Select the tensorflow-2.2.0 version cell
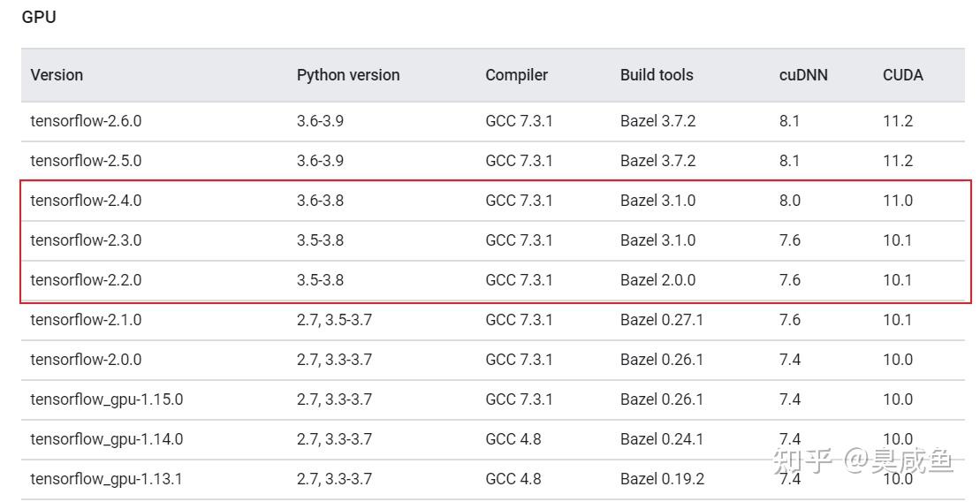 coord(86,280)
